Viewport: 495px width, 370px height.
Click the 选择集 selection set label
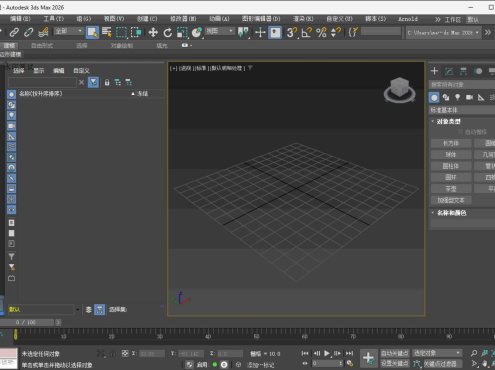[x=118, y=310]
